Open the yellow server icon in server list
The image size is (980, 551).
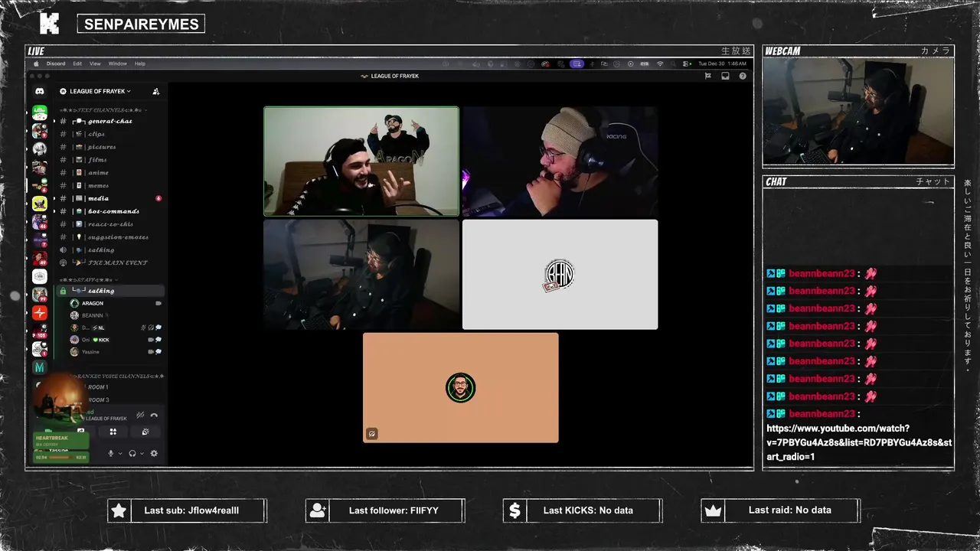coord(39,203)
